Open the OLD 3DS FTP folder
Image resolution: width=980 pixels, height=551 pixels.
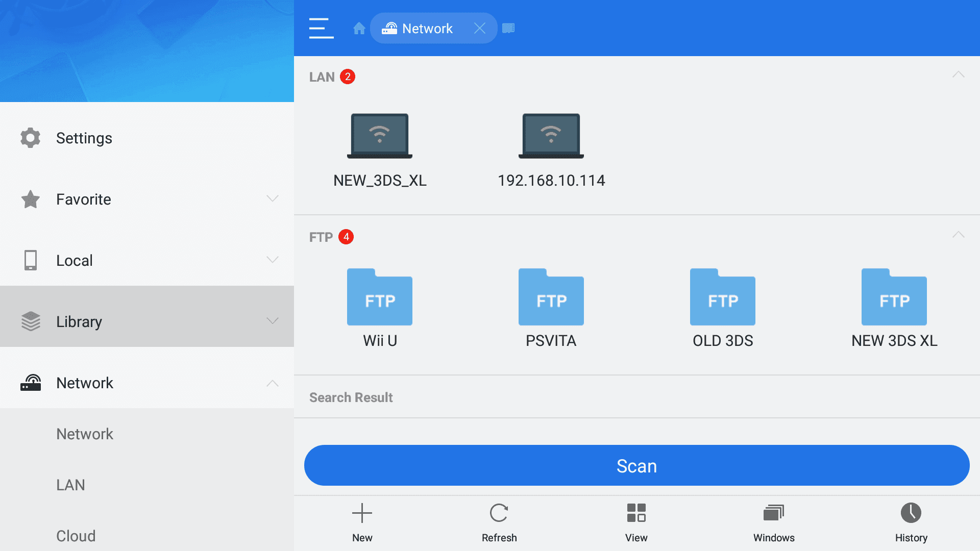click(723, 309)
